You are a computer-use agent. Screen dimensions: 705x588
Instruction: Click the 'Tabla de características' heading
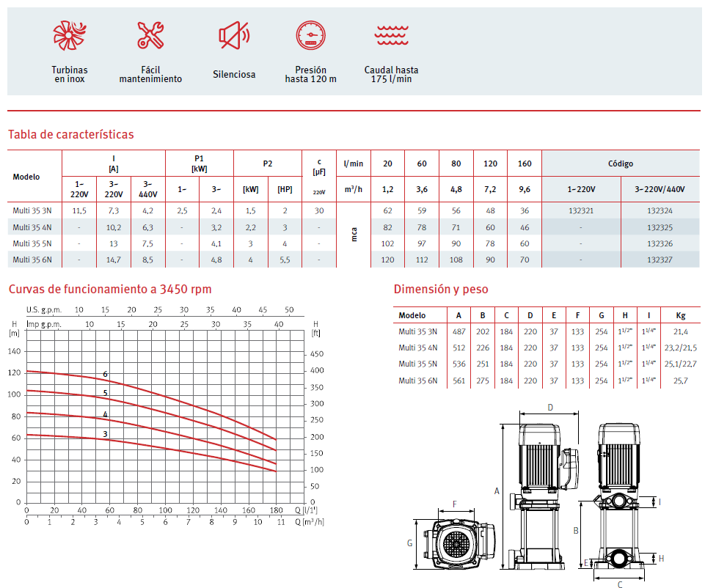click(x=70, y=134)
